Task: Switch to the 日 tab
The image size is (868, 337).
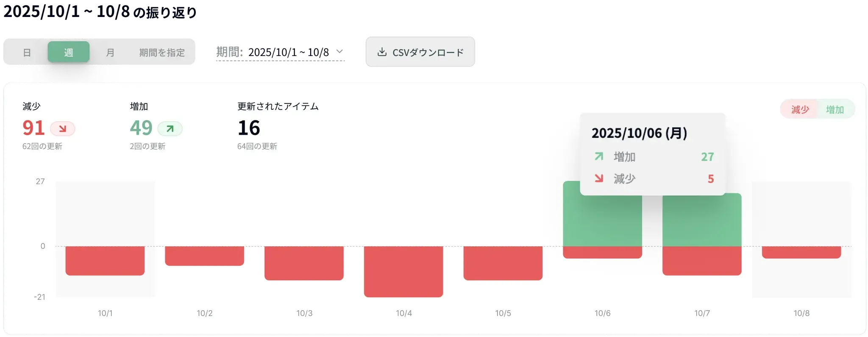Action: click(x=27, y=53)
